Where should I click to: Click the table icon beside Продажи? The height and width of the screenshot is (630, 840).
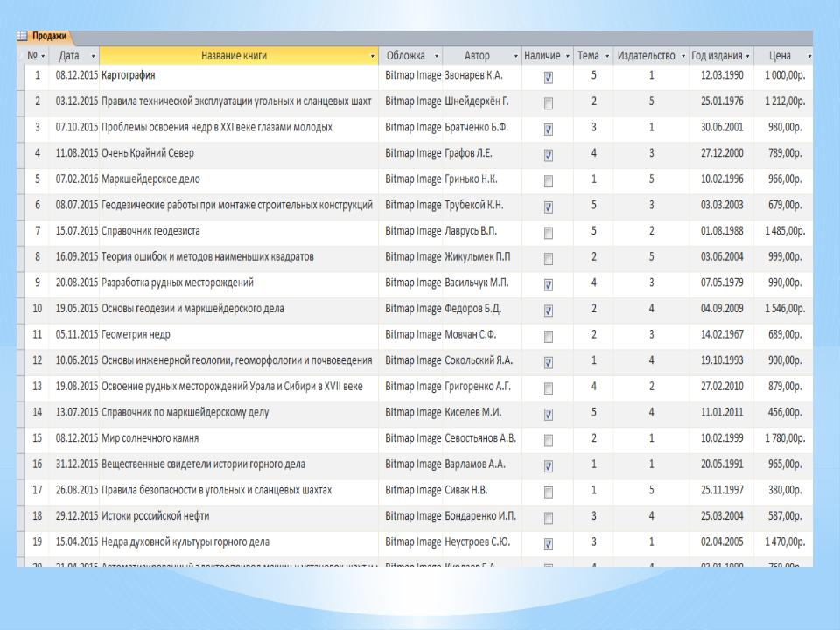pos(22,37)
